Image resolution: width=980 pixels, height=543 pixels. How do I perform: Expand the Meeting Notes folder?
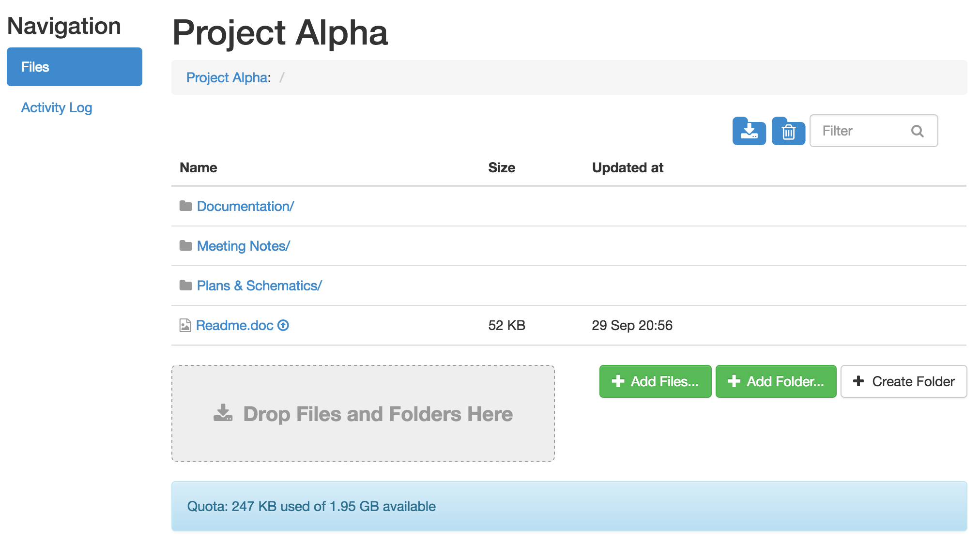pyautogui.click(x=242, y=246)
